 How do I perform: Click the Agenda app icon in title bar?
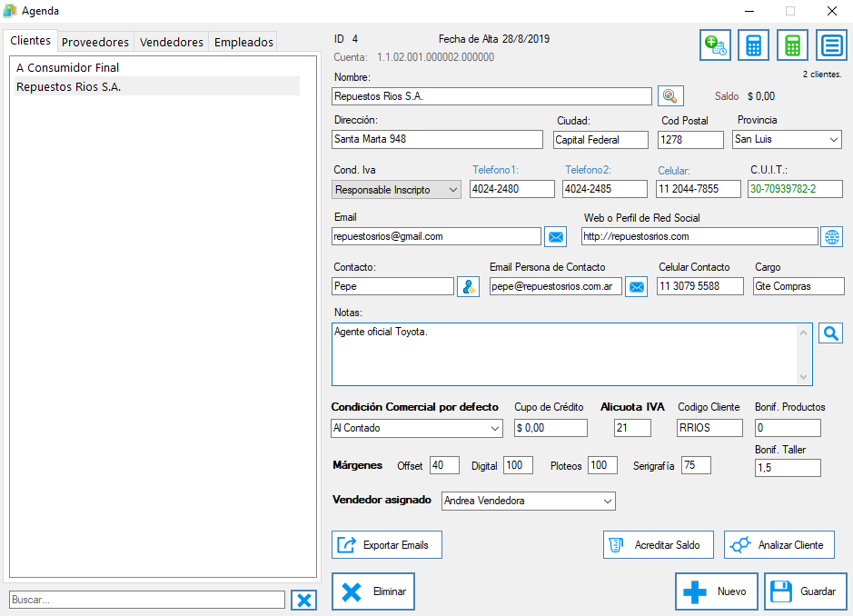coord(10,11)
